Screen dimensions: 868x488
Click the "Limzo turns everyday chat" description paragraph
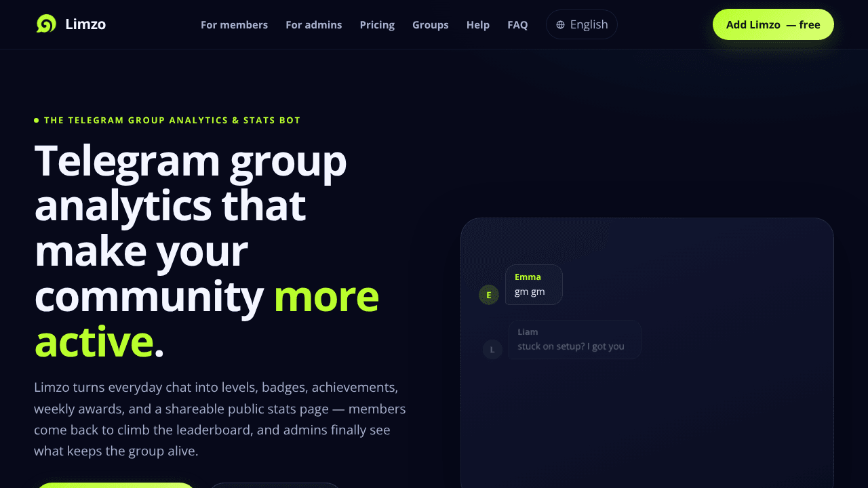(x=220, y=419)
